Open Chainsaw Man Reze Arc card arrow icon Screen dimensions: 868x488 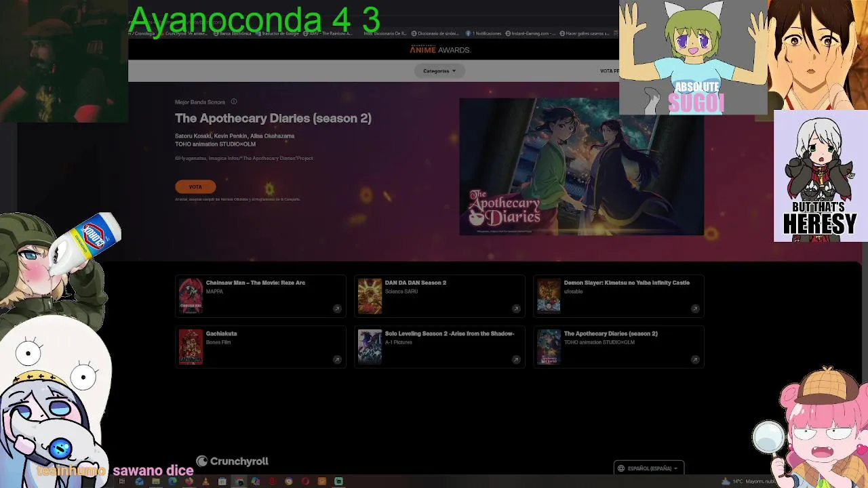(x=337, y=308)
